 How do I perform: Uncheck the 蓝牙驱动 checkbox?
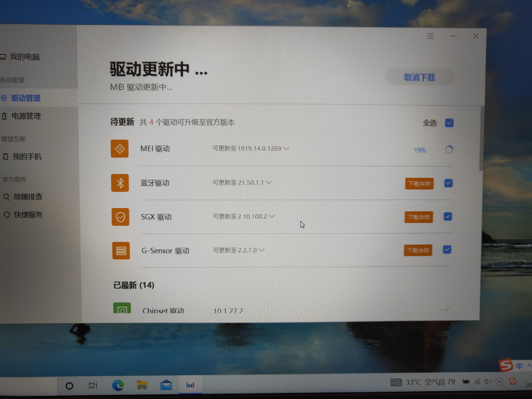[x=448, y=183]
